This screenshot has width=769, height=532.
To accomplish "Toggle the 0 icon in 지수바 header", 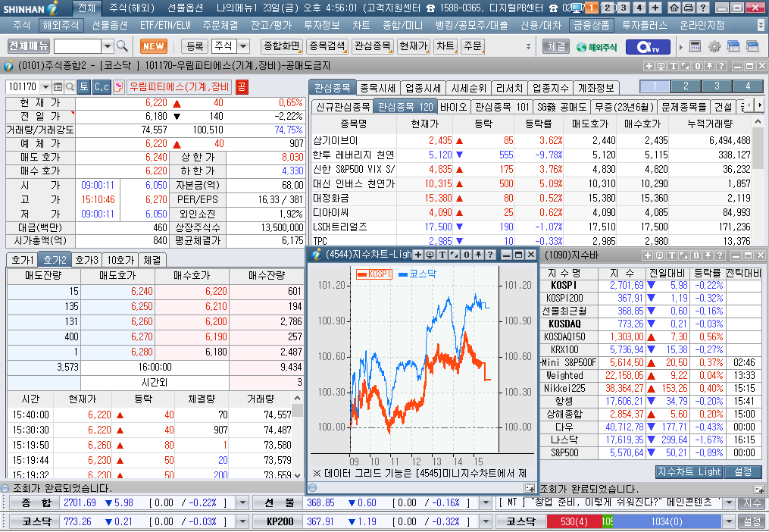I will click(696, 255).
